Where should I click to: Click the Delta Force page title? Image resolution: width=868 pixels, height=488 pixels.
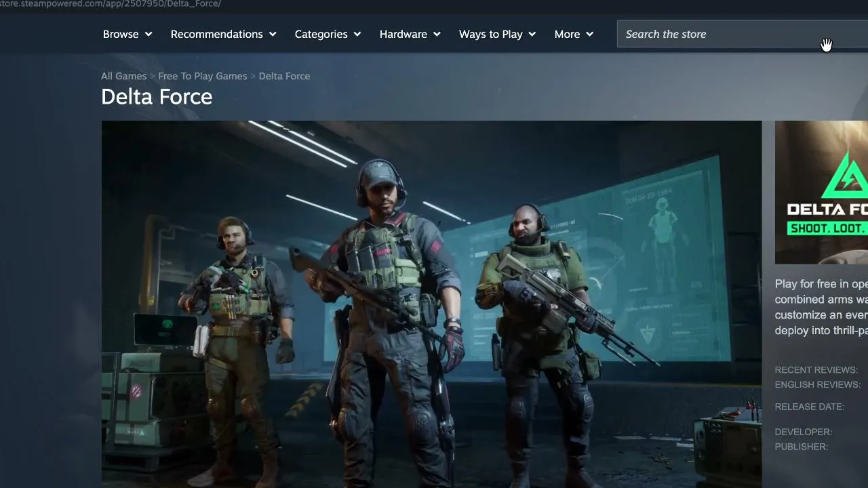tap(157, 97)
